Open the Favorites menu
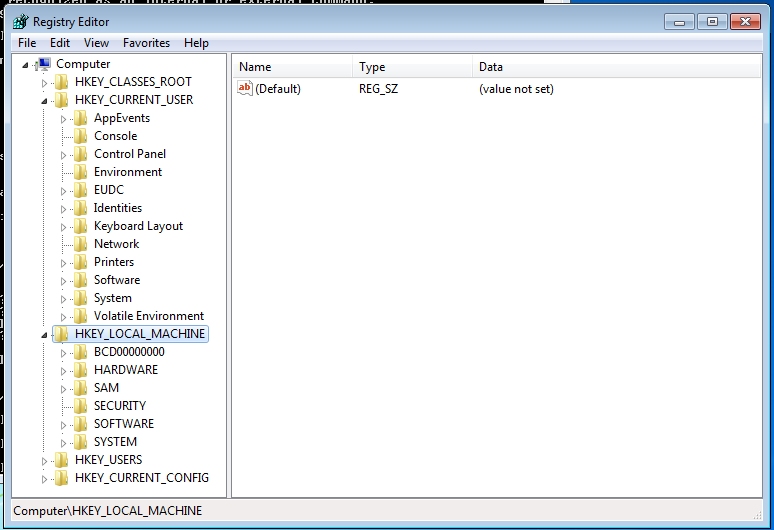Image resolution: width=774 pixels, height=530 pixels. (146, 43)
